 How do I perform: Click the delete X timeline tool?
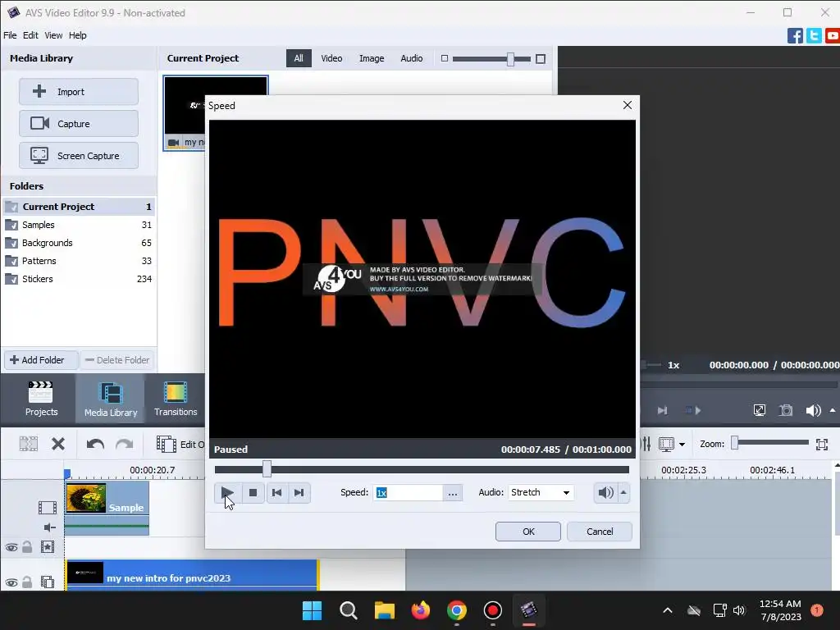point(58,444)
